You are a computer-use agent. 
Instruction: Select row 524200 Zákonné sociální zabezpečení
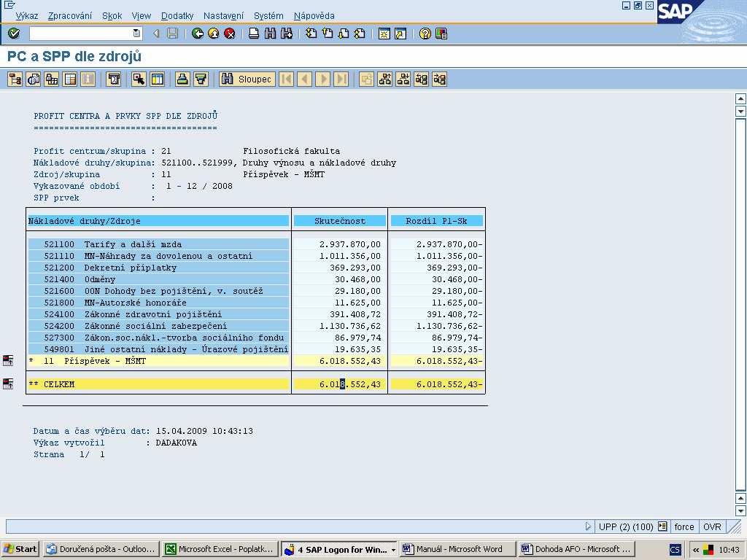pos(158,326)
